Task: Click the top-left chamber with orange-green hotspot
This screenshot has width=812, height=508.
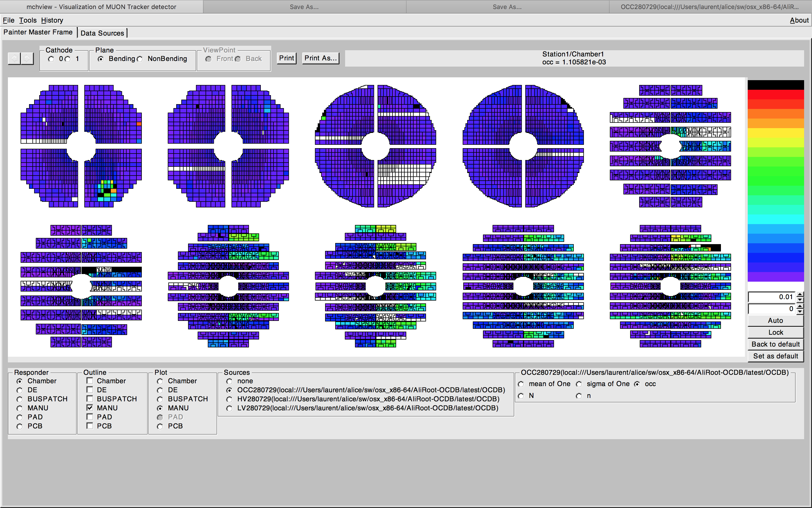Action: [x=81, y=146]
